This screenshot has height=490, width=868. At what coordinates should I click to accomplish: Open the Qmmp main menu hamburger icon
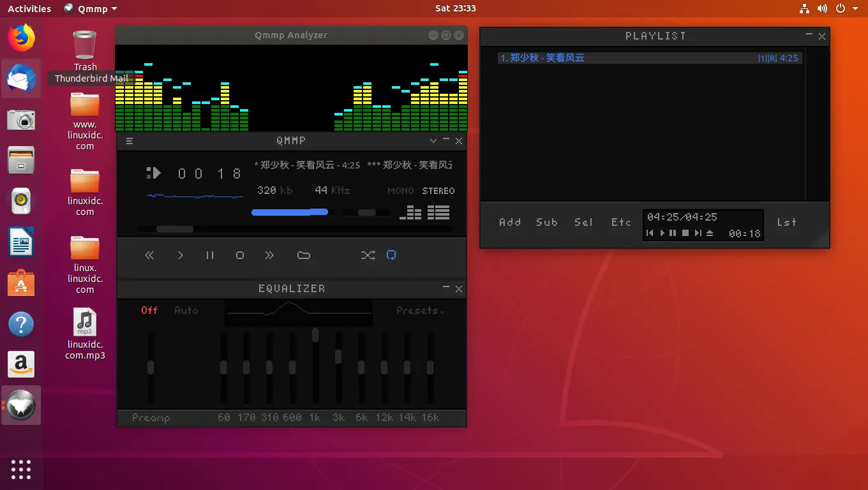coord(130,142)
